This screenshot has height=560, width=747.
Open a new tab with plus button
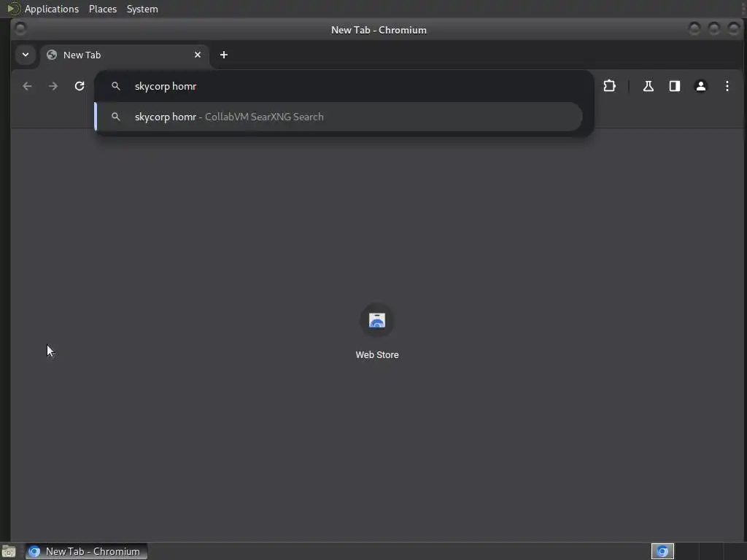click(x=224, y=55)
